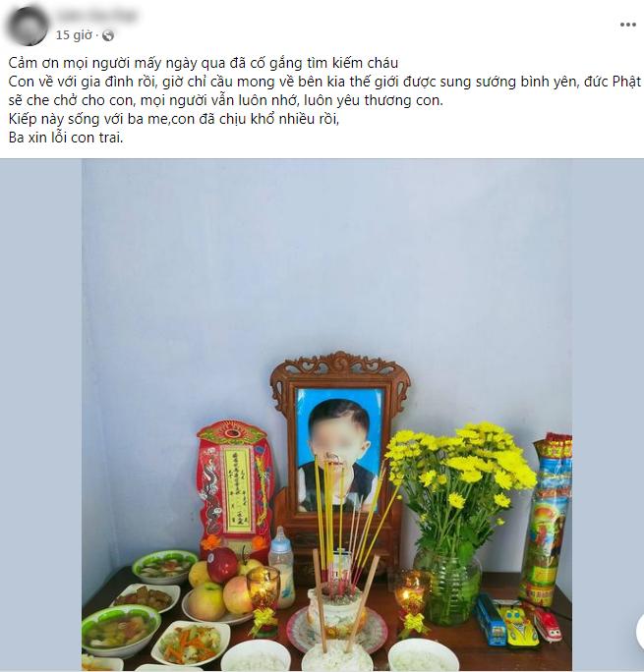Click the red ancestral tablet in the photo
644x672 pixels.
click(x=235, y=482)
